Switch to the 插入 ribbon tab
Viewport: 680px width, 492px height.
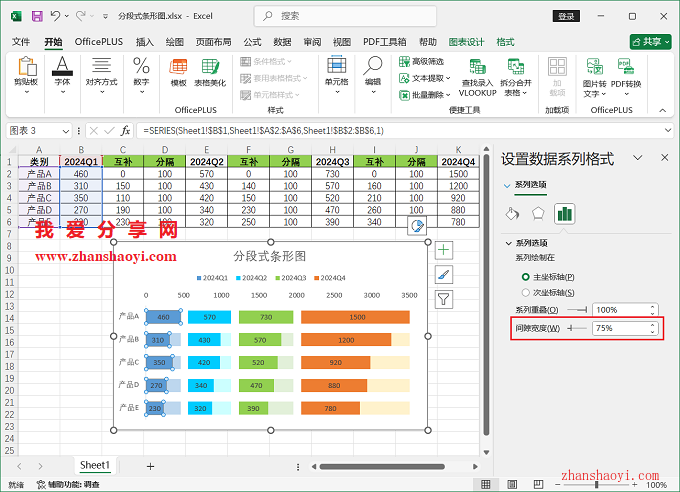[x=145, y=42]
